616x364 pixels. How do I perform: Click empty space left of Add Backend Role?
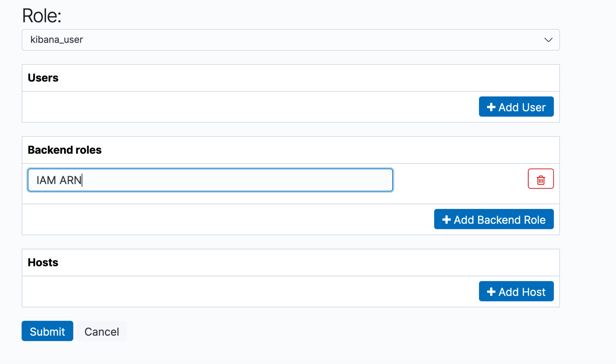[x=228, y=220]
